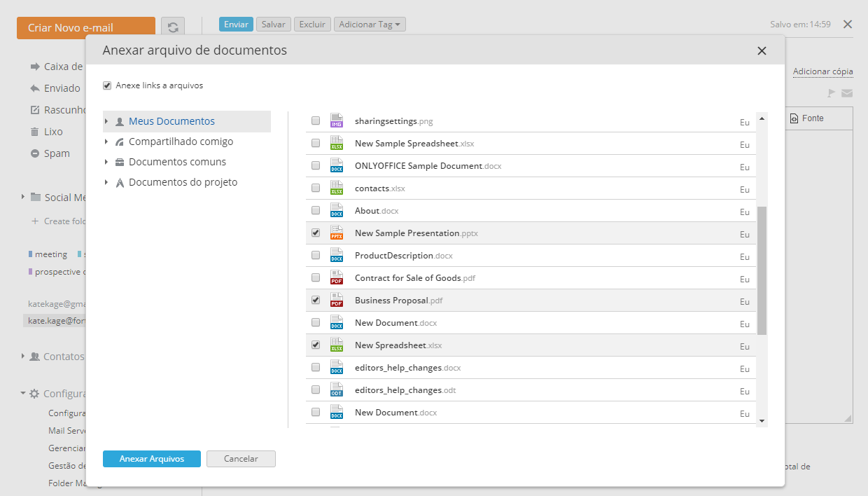The height and width of the screenshot is (496, 868).
Task: Tick the Contract for Sale of Goods checkbox
Action: point(316,277)
